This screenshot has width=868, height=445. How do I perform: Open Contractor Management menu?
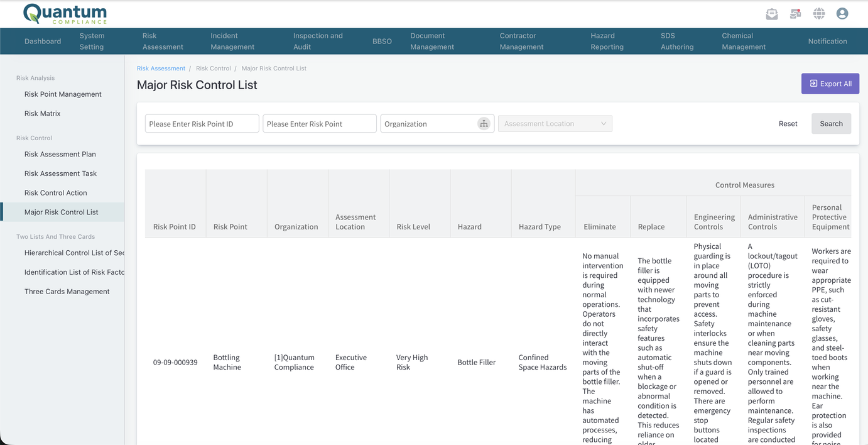click(x=521, y=41)
